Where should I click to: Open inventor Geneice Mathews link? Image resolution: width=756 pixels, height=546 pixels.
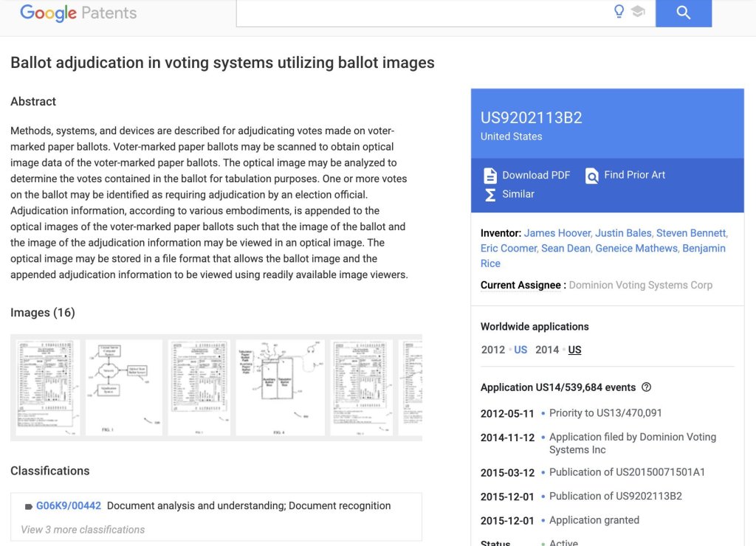pos(636,249)
